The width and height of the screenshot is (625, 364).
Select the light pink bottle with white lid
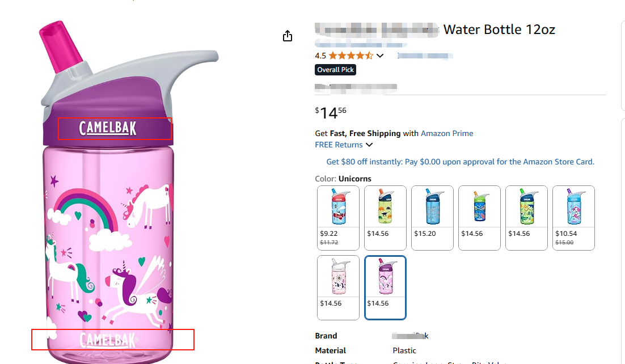coord(339,287)
